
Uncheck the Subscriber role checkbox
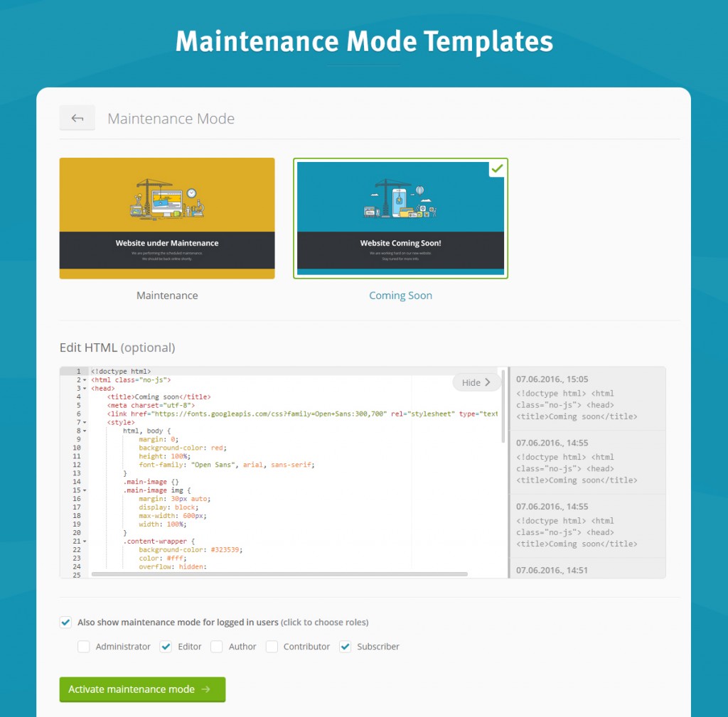click(346, 647)
